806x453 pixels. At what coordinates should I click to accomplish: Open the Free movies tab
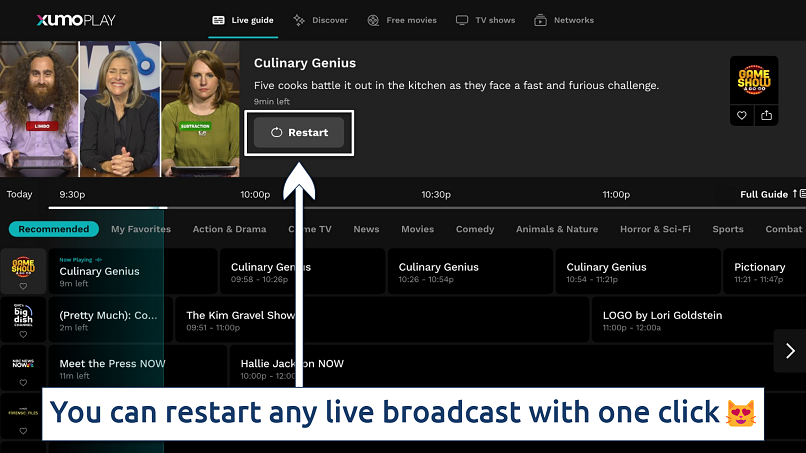402,20
